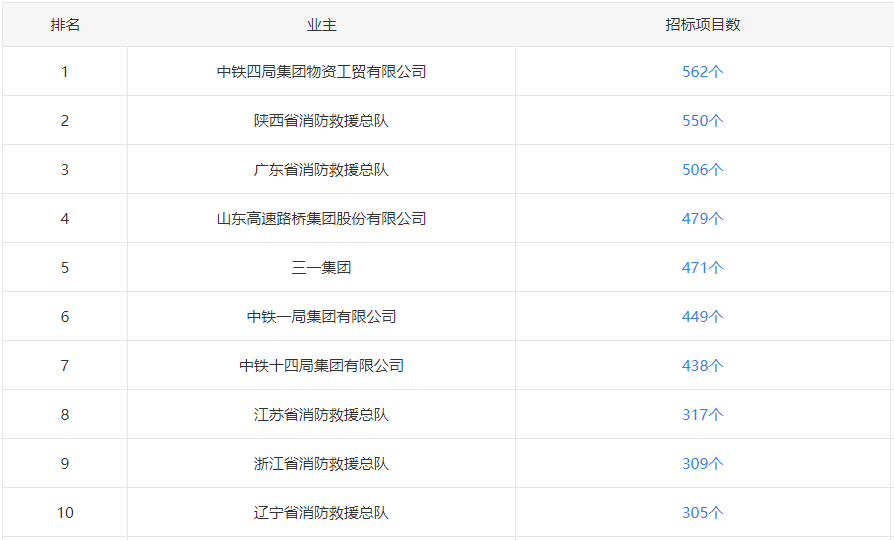
Task: Select rank number 9 cell
Action: coord(65,464)
